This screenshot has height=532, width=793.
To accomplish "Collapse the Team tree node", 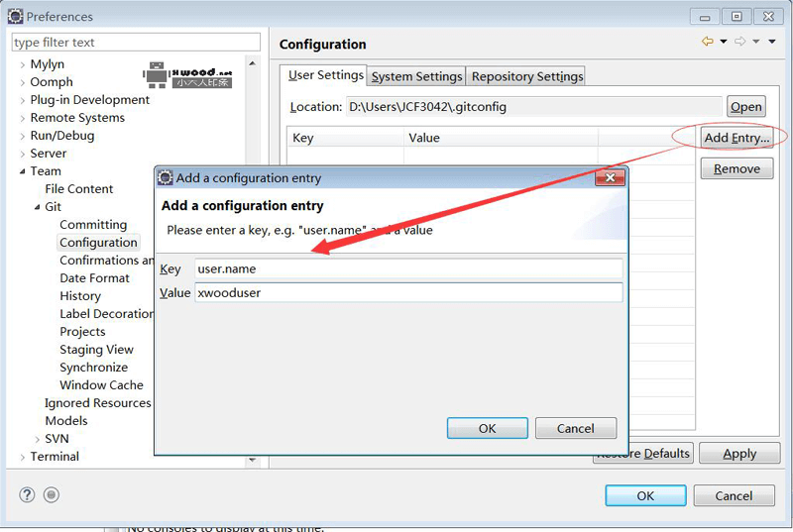I will pos(22,171).
